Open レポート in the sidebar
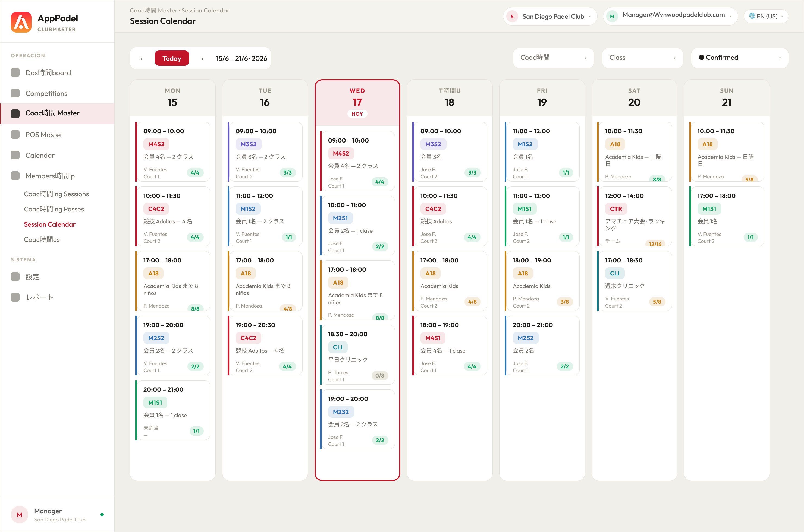 57,297
